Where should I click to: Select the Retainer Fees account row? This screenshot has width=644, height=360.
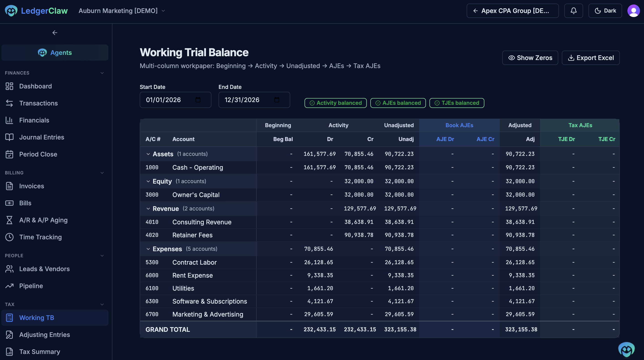(x=380, y=235)
